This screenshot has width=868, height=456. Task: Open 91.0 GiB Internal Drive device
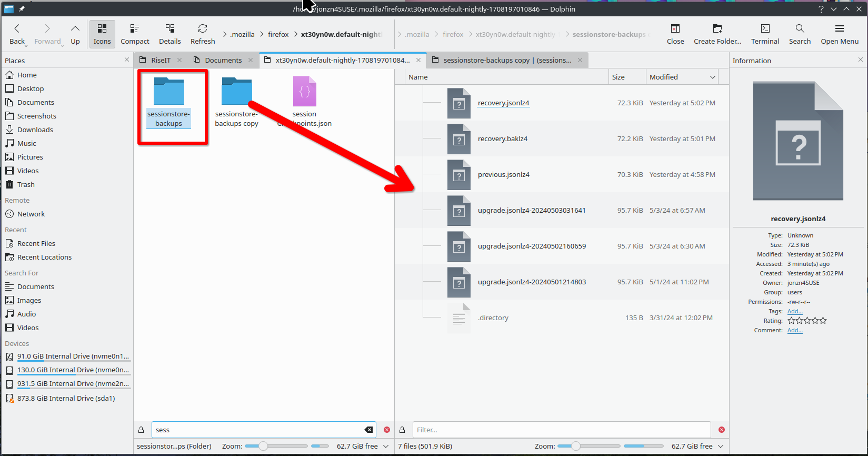pyautogui.click(x=67, y=356)
